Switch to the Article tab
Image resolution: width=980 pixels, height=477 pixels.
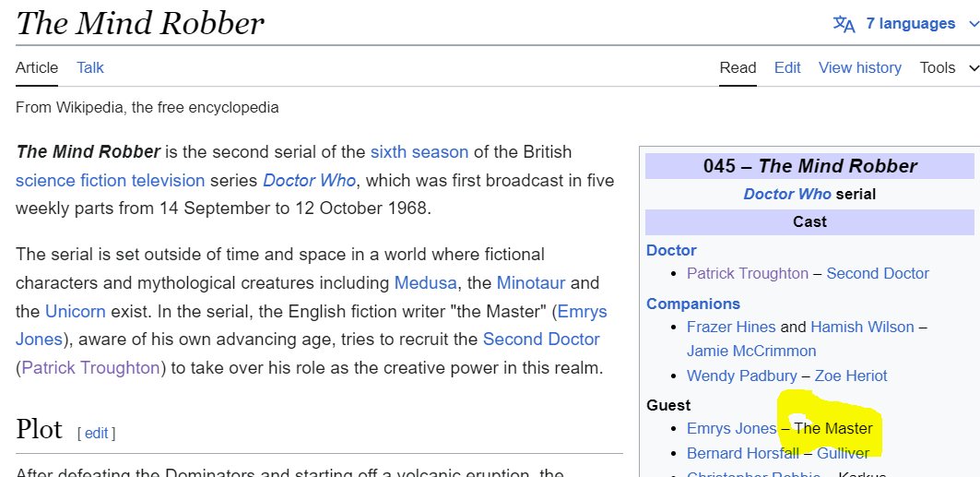click(x=37, y=67)
